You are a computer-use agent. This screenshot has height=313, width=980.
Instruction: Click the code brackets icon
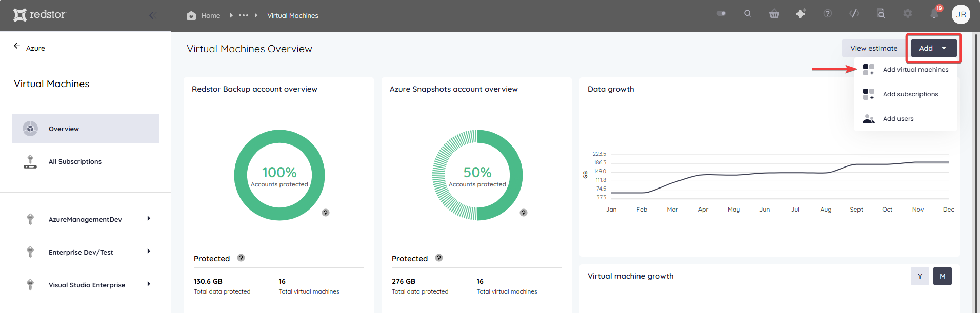854,14
